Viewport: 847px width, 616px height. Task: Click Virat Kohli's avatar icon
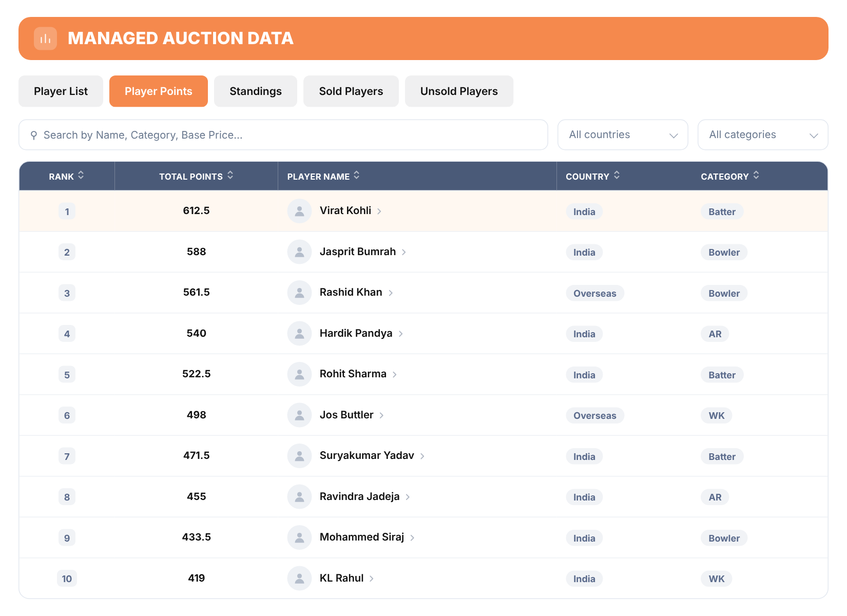(300, 211)
